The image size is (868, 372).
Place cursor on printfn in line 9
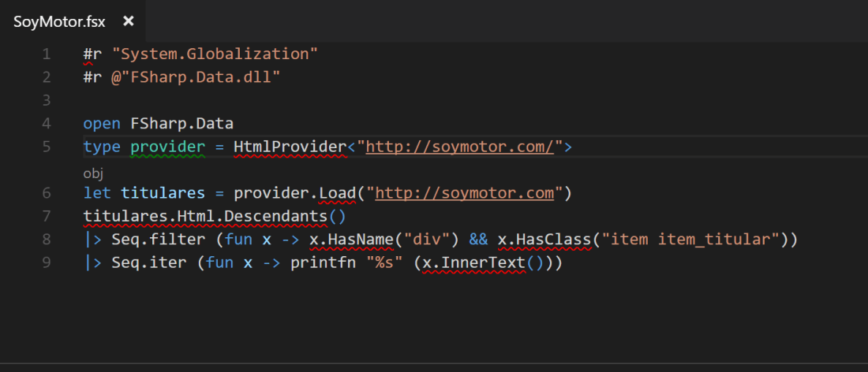(323, 262)
